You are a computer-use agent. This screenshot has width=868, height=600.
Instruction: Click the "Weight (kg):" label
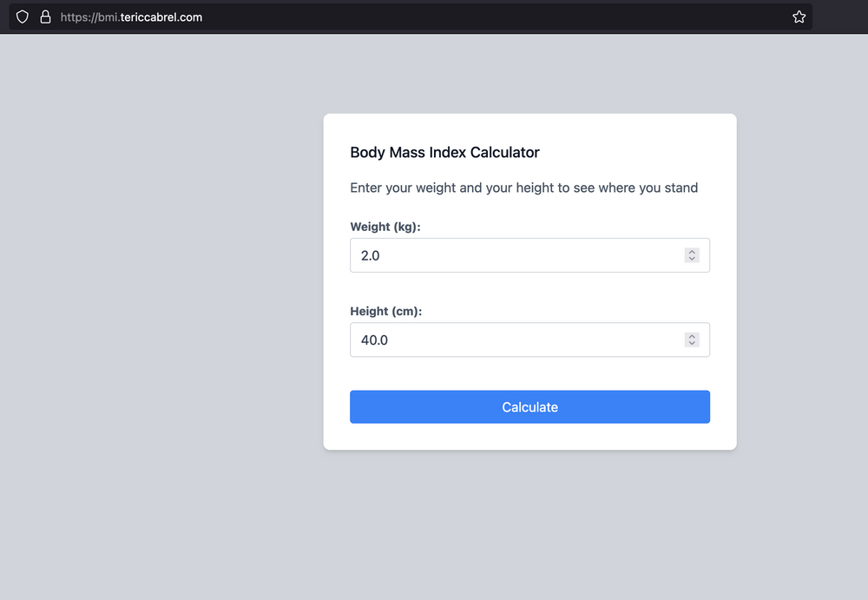[385, 227]
